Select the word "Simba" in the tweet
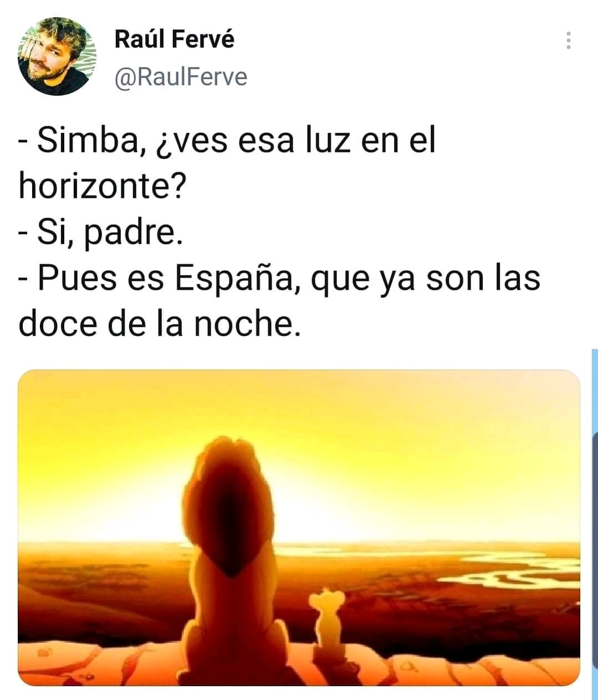This screenshot has width=598, height=700. [87, 140]
